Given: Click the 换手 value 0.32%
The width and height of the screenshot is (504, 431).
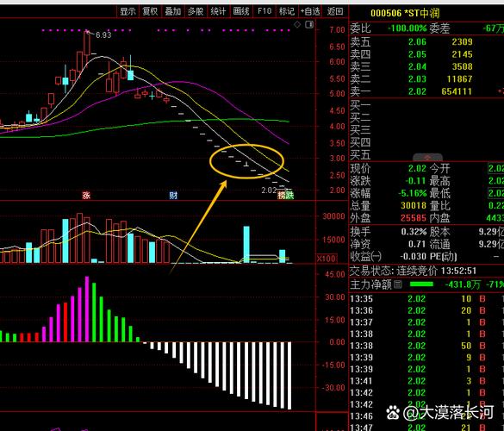Looking at the screenshot, I should click(414, 232).
